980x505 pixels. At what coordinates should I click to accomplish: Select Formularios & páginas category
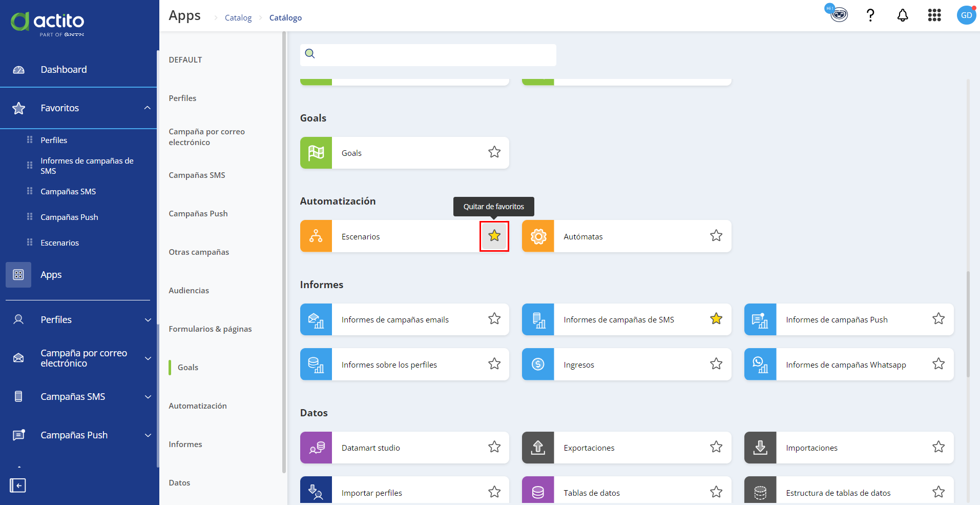coord(210,329)
